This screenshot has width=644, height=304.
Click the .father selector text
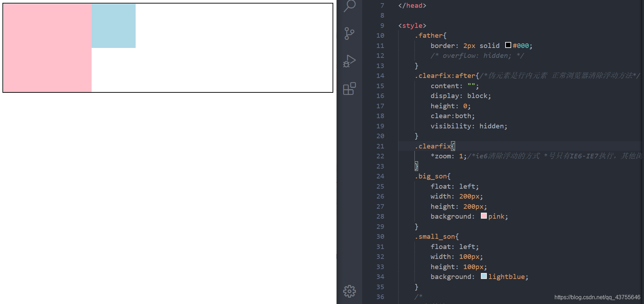coord(429,36)
